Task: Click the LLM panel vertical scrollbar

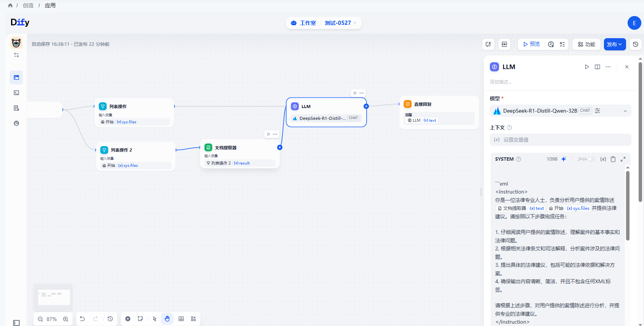Action: coord(640,132)
